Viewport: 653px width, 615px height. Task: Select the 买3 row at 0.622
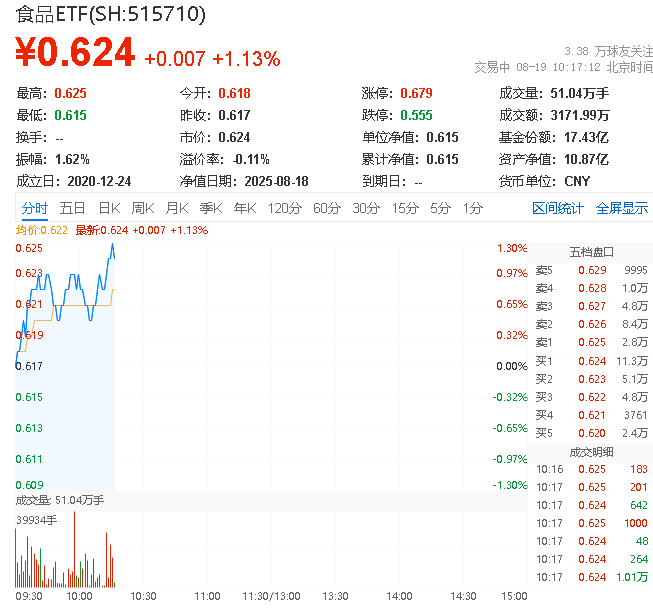coord(591,397)
